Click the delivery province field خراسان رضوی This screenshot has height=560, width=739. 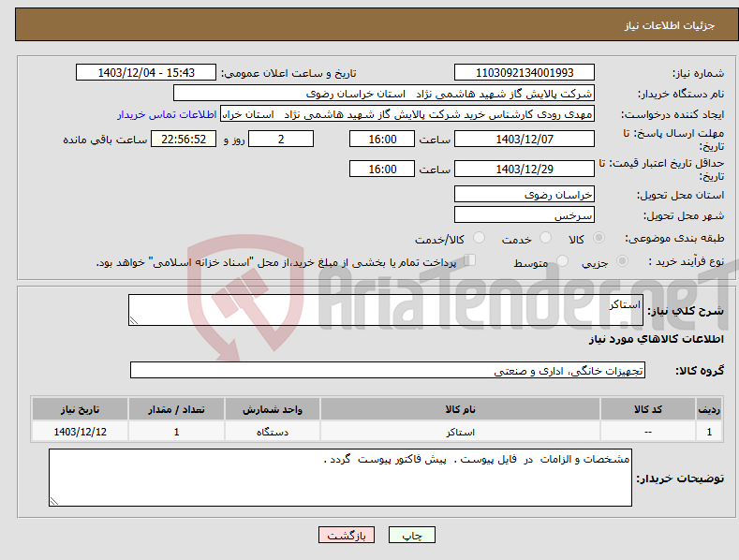[525, 194]
